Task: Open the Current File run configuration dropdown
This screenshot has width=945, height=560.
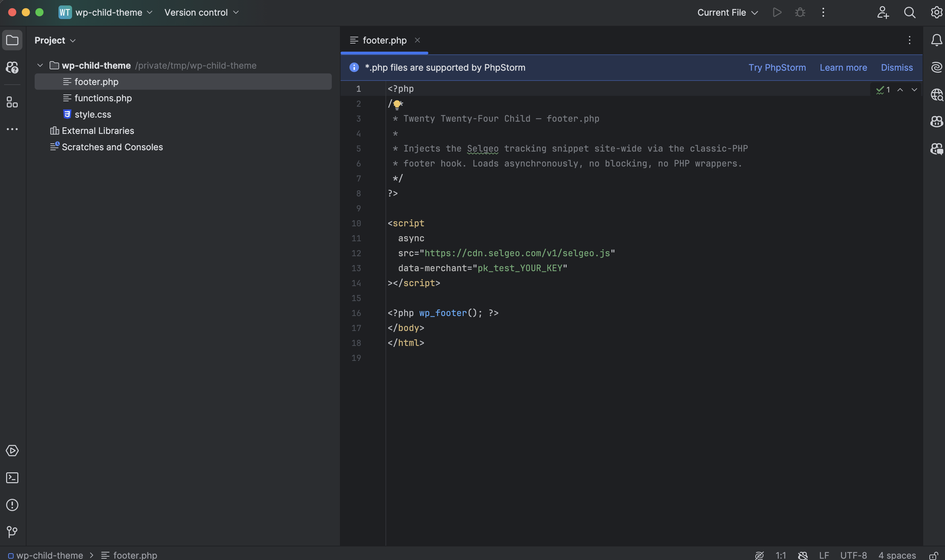Action: (x=728, y=13)
